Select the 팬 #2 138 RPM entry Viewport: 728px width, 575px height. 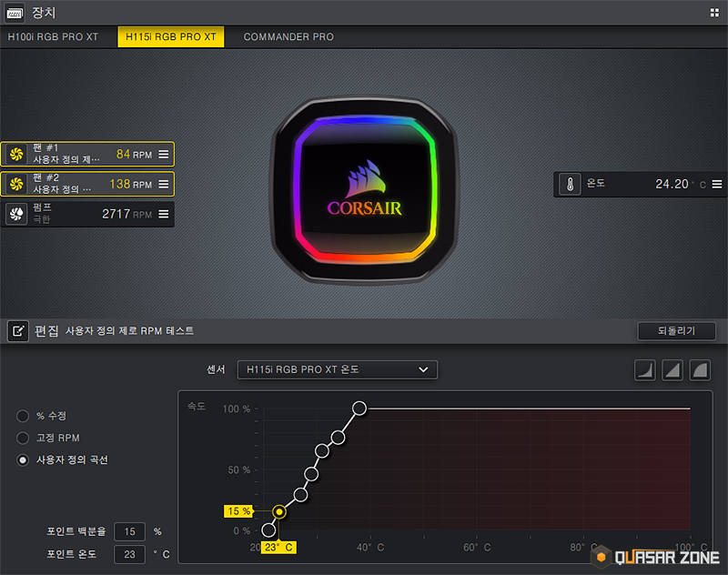(x=87, y=185)
